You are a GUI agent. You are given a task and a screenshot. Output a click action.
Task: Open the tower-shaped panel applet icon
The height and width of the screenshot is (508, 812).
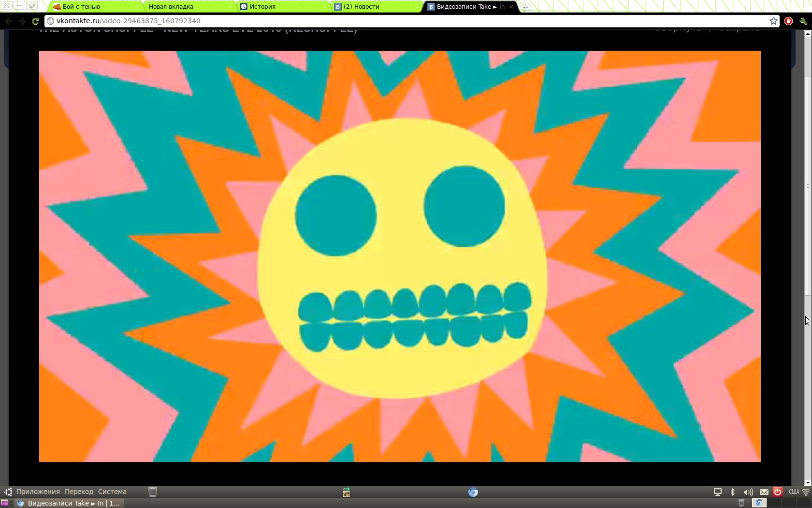[x=347, y=492]
